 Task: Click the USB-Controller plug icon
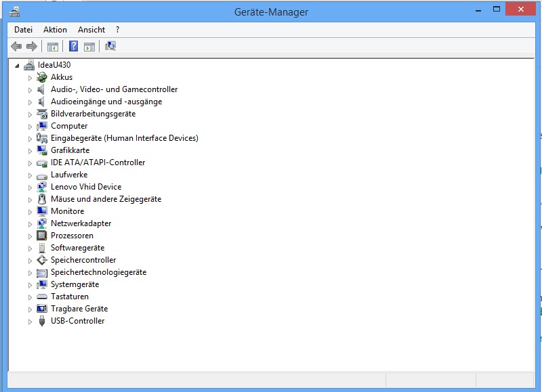pos(42,321)
